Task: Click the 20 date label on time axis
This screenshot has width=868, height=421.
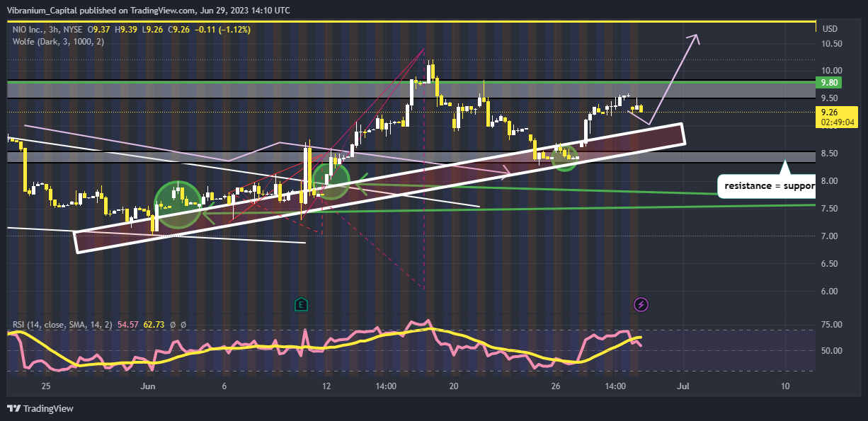Action: [454, 386]
